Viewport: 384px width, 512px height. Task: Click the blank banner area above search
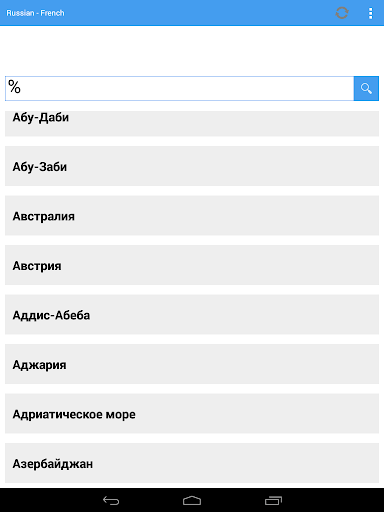192,51
